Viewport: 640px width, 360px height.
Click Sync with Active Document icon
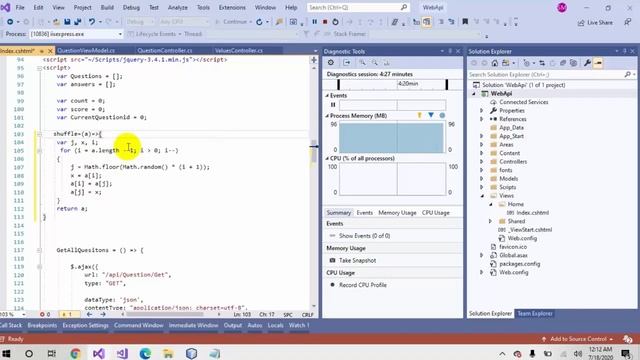[x=542, y=63]
